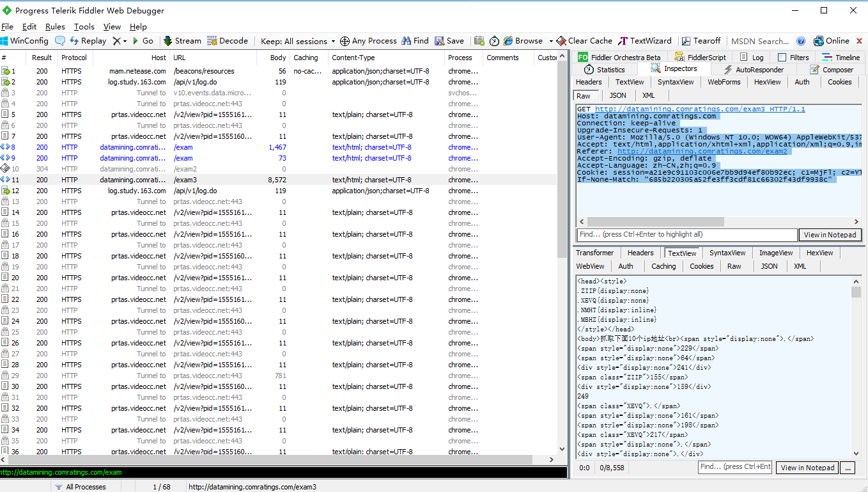
Task: Select the response Transformer tab
Action: 594,253
